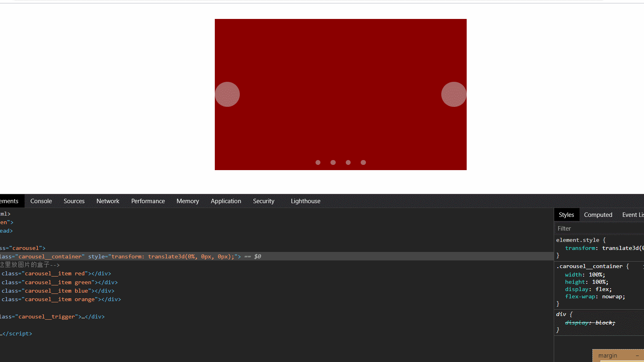644x362 pixels.
Task: Click the carousel's left previous arrow circle
Action: pyautogui.click(x=227, y=94)
